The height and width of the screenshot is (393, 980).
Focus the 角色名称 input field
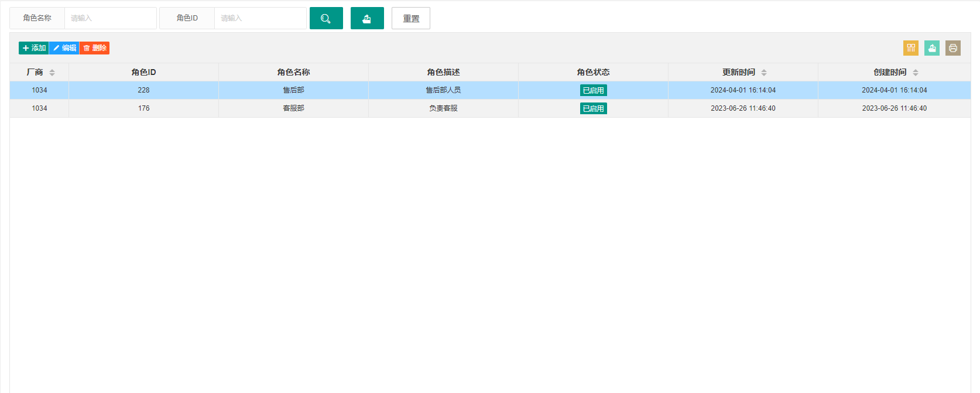coord(111,18)
